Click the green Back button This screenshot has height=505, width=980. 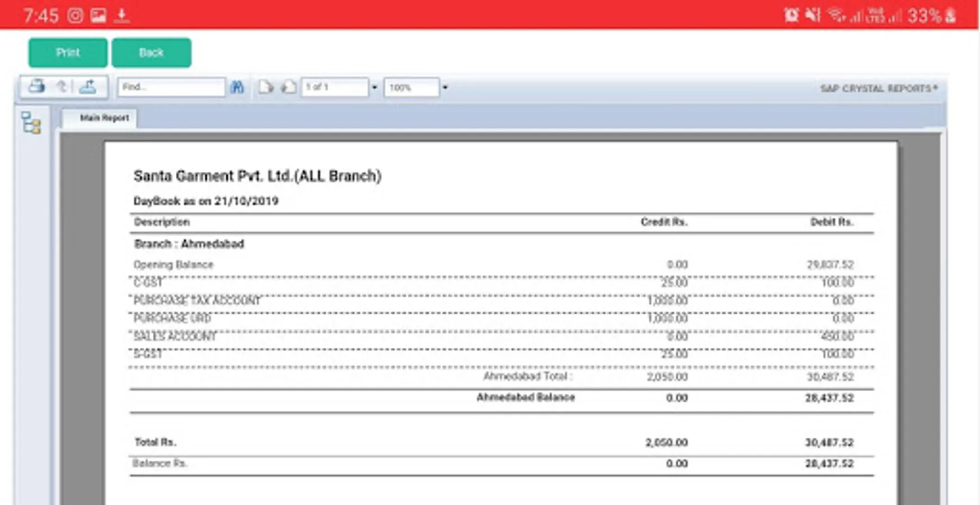pyautogui.click(x=151, y=53)
